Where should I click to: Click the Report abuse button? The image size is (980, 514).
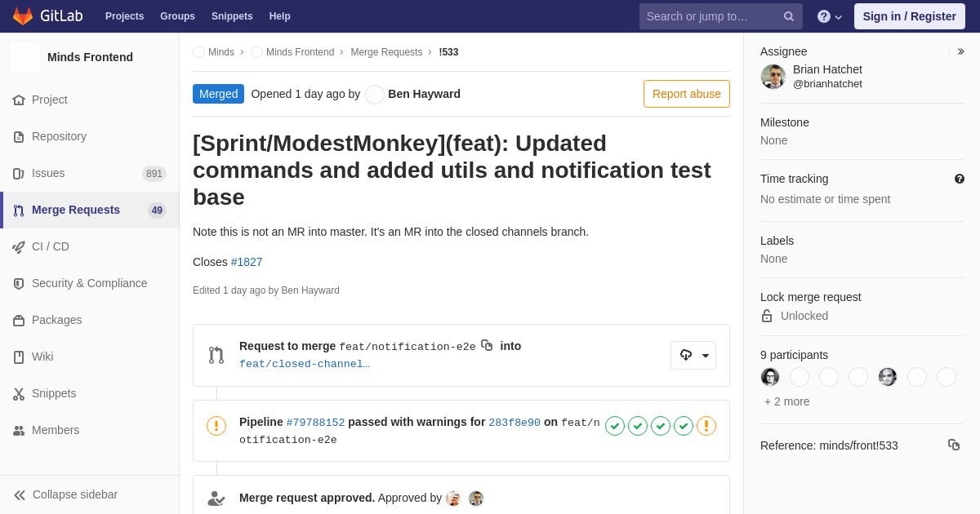click(687, 94)
